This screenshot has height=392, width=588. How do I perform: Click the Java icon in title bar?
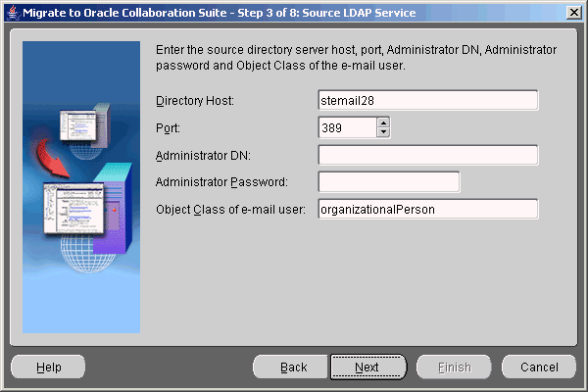click(13, 13)
